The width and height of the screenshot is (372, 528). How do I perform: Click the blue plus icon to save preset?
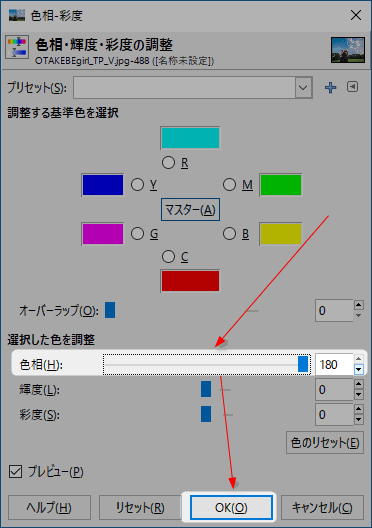click(x=330, y=88)
